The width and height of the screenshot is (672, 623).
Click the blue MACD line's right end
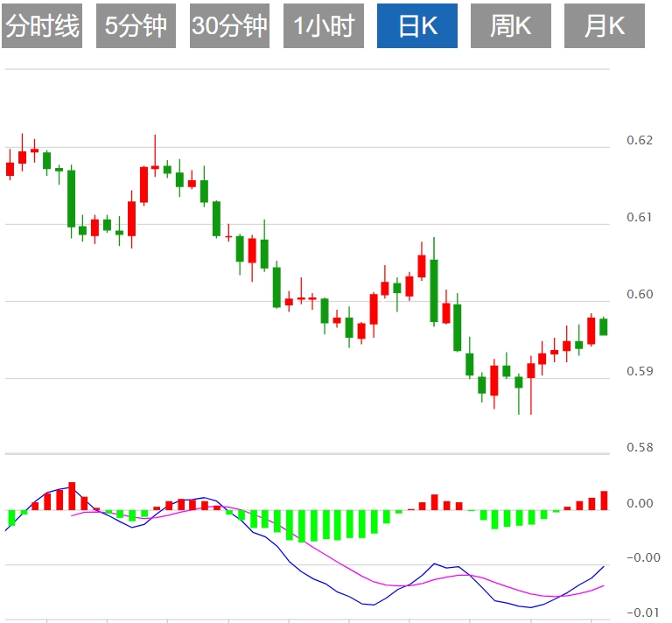[x=604, y=567]
